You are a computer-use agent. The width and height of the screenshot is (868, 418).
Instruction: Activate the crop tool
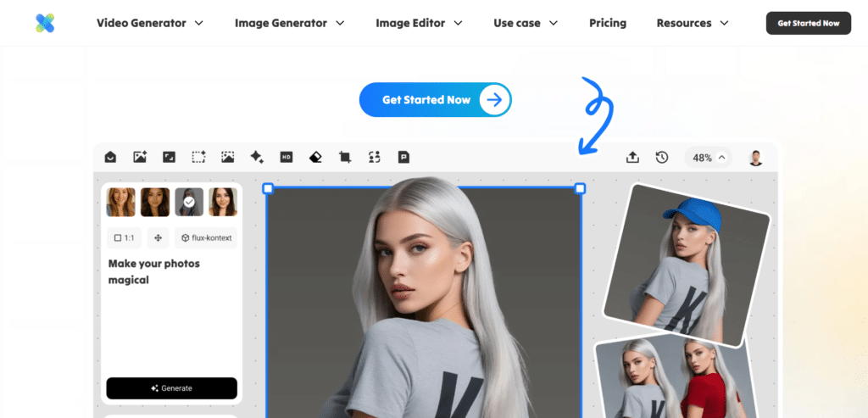(x=345, y=157)
